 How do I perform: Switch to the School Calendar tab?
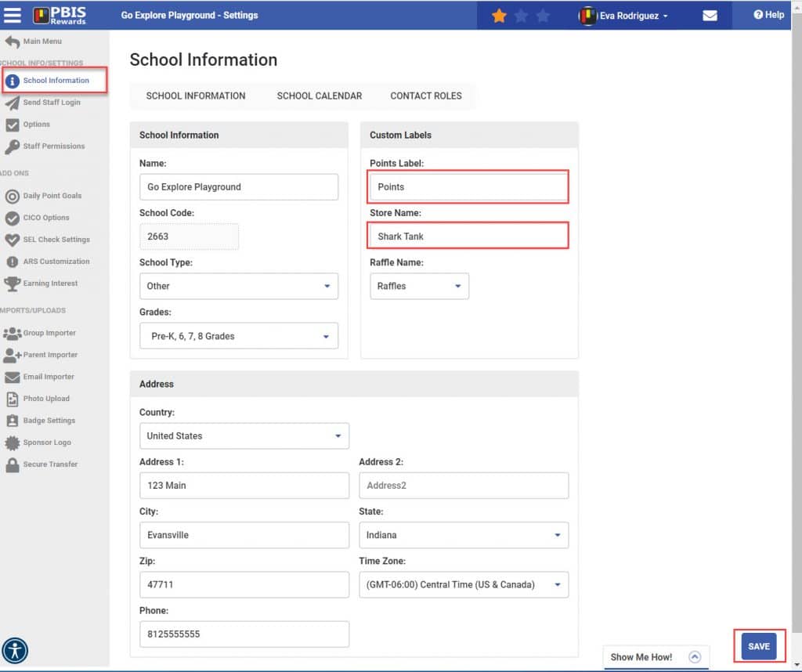point(319,96)
